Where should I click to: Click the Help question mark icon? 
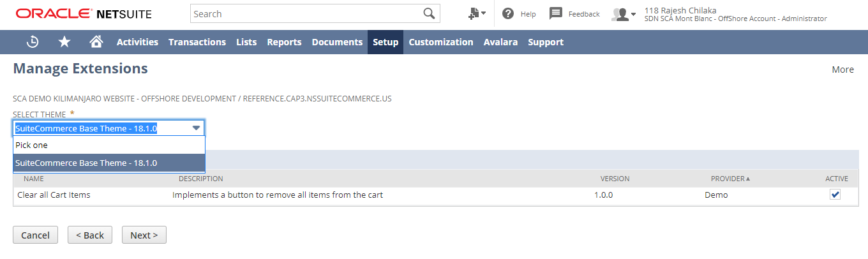(508, 13)
